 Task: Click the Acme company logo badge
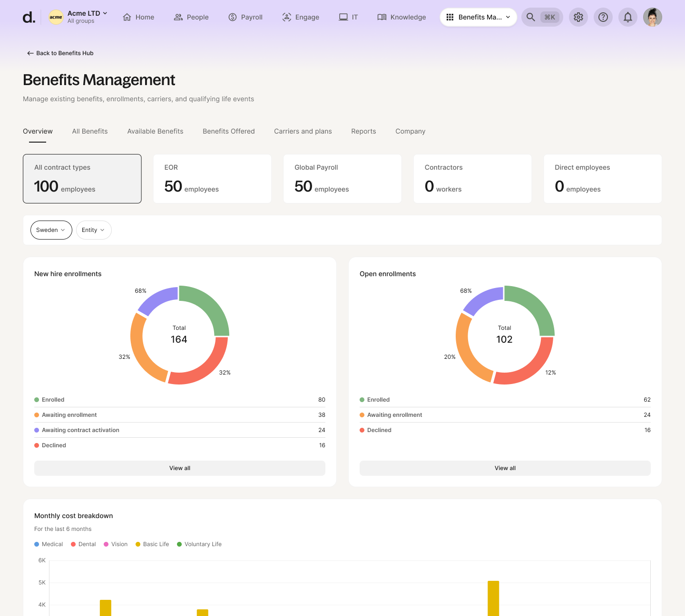click(x=56, y=17)
